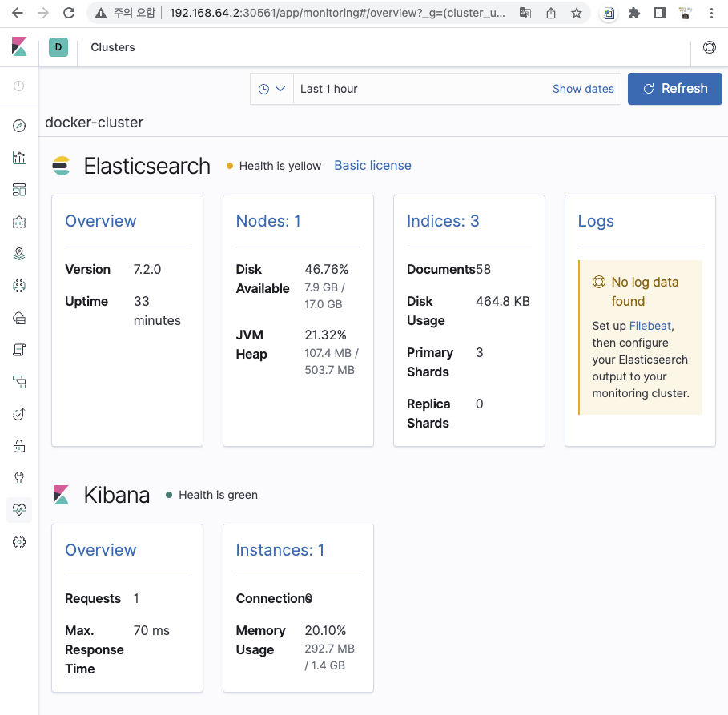
Task: Click the Kibana section heading
Action: pos(117,495)
